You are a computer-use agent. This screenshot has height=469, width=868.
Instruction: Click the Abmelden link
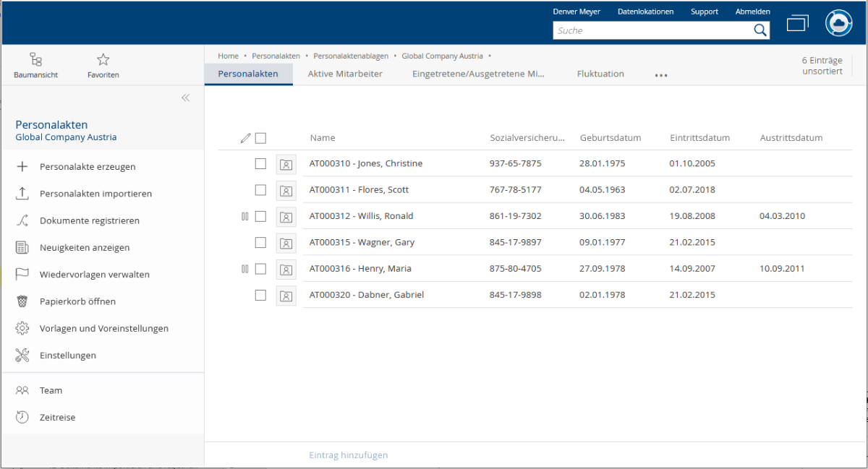pos(752,12)
